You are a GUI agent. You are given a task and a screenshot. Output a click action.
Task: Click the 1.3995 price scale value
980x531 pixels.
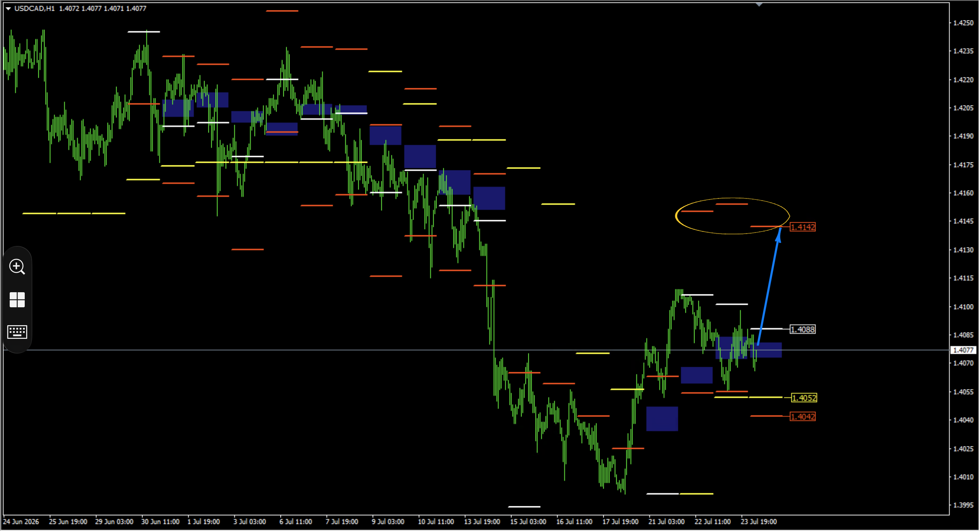coord(963,505)
